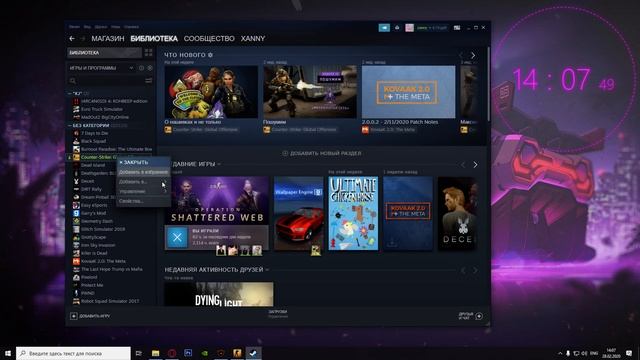
Task: Open Garry's Mod from library list
Action: (x=93, y=213)
